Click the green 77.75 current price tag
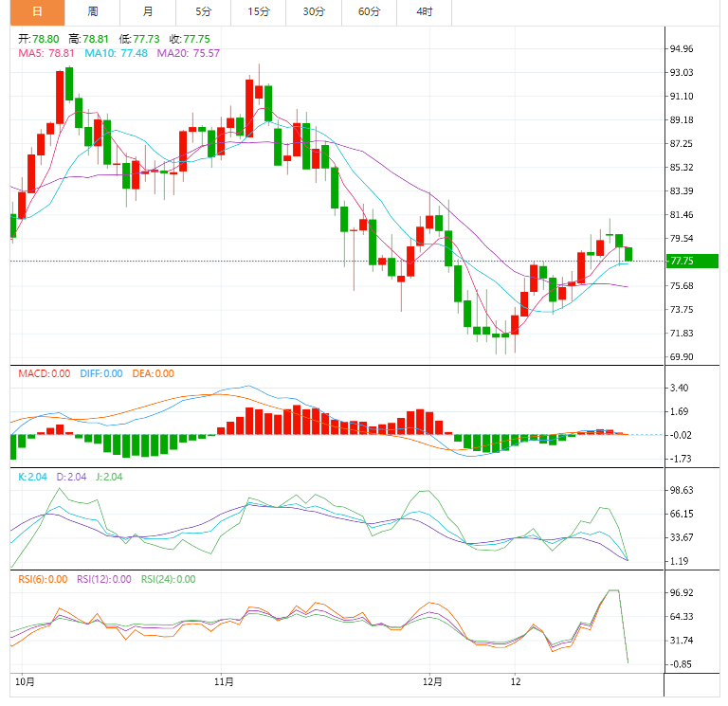The height and width of the screenshot is (706, 728). pos(692,261)
